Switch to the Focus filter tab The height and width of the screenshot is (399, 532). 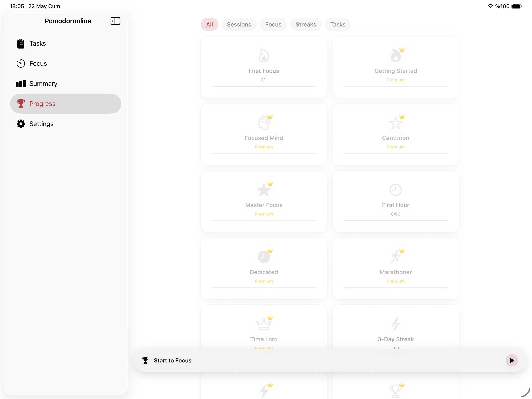pos(273,24)
